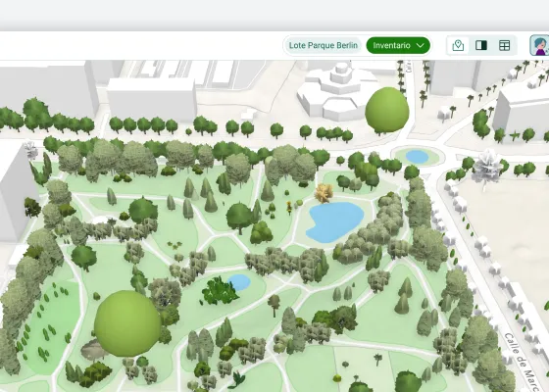Switch to map view icon
This screenshot has width=549, height=392.
click(x=458, y=45)
